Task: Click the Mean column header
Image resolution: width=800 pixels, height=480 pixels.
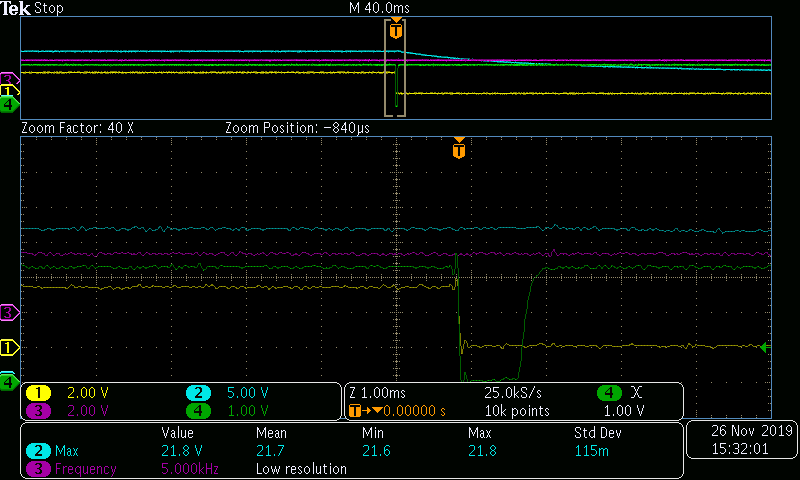Action: pyautogui.click(x=271, y=433)
